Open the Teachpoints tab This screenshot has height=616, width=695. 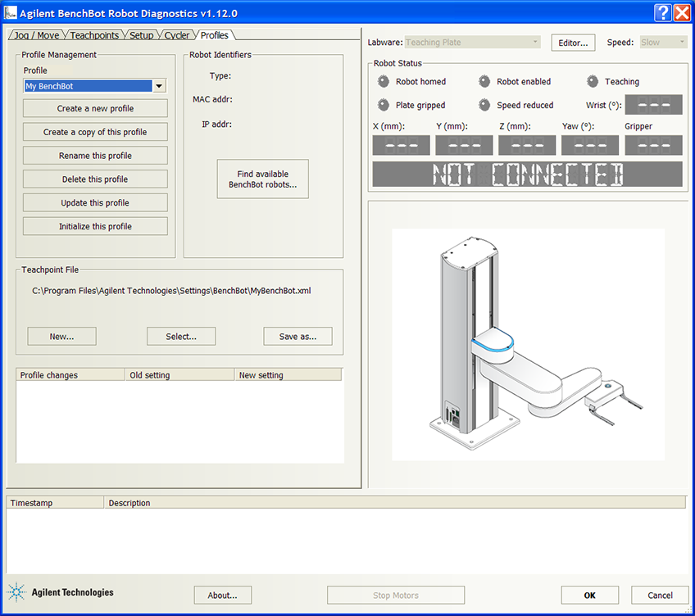coord(94,35)
